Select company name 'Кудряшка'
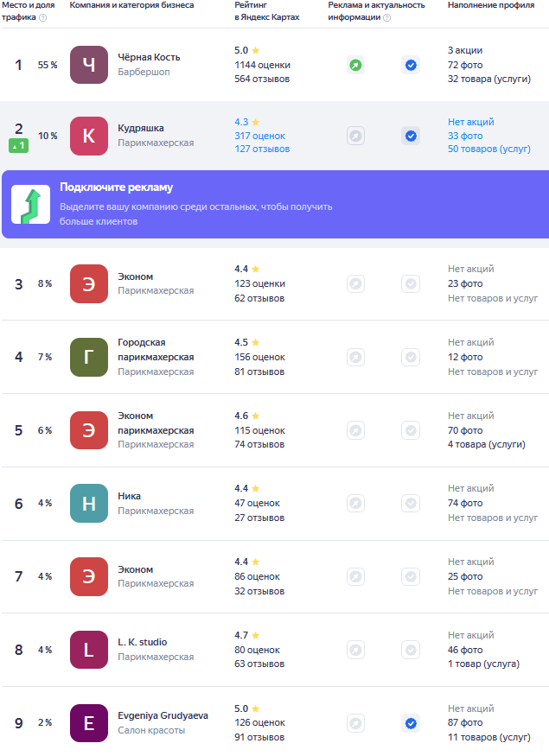 click(x=141, y=128)
